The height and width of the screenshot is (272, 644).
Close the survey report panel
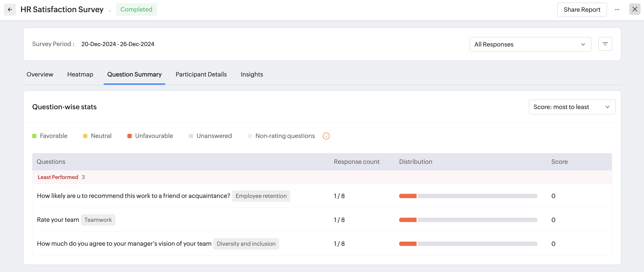[634, 10]
